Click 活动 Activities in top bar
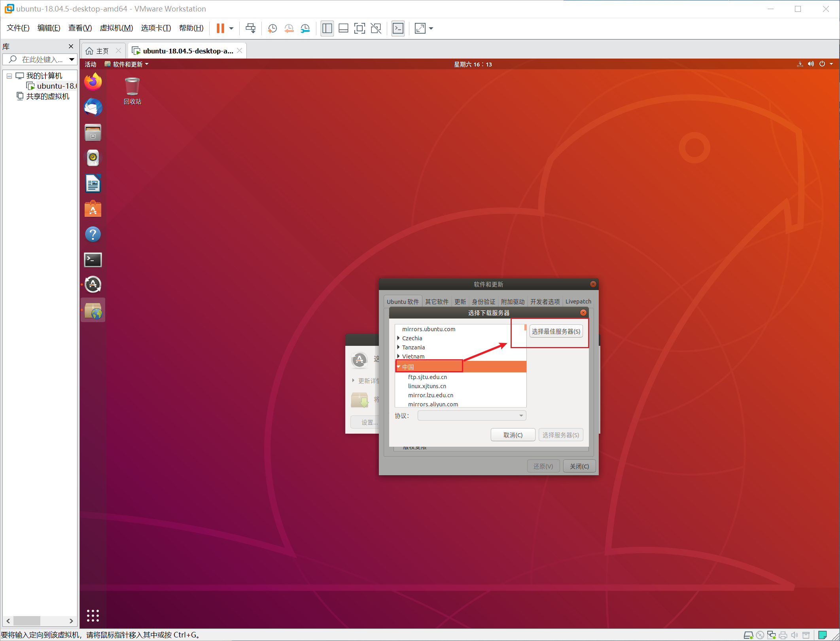The width and height of the screenshot is (840, 641). click(91, 64)
